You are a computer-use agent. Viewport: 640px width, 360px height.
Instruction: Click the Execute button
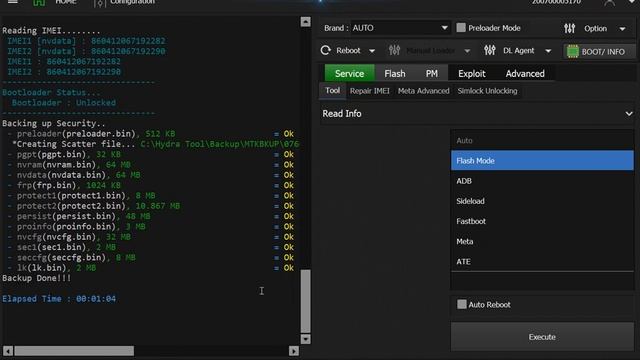(x=542, y=337)
